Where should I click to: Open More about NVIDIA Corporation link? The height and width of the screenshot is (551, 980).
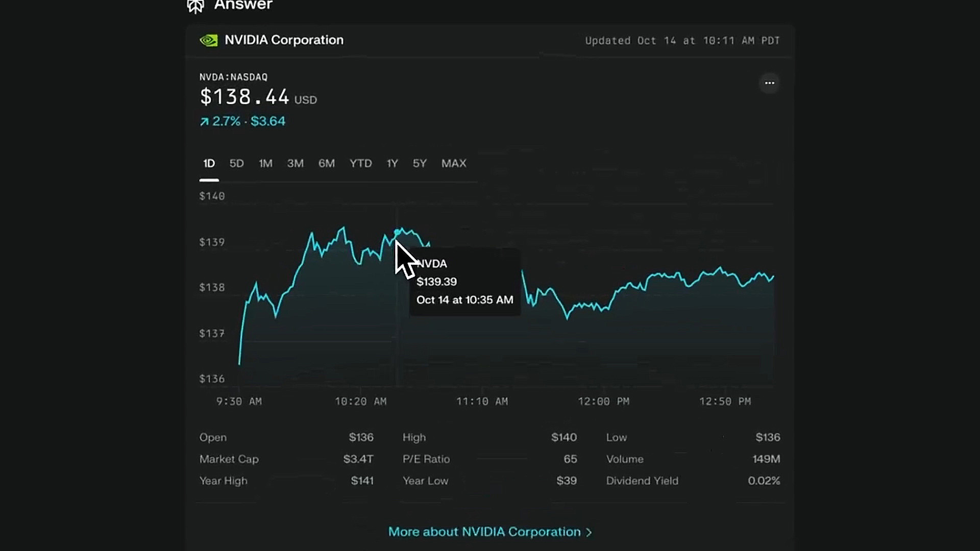tap(484, 532)
